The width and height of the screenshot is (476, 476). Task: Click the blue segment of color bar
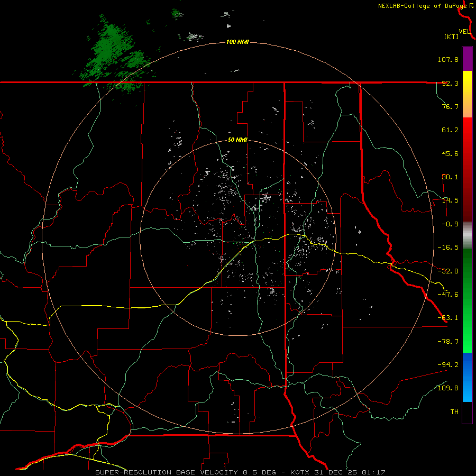coord(467,377)
